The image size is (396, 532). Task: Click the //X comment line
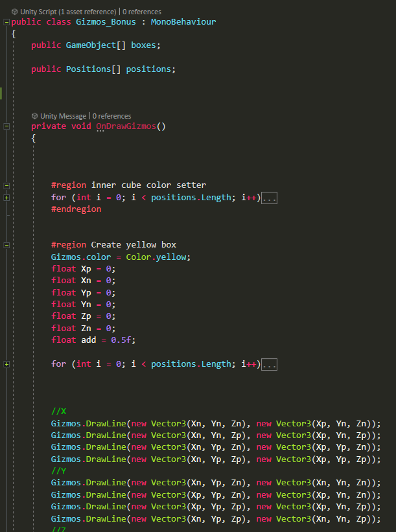click(58, 411)
